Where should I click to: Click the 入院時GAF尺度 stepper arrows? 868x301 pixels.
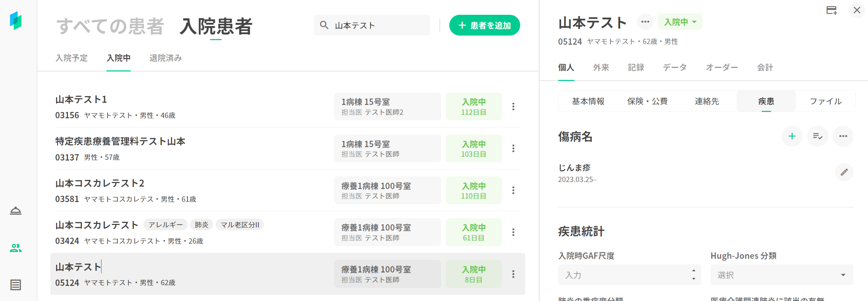(x=693, y=275)
